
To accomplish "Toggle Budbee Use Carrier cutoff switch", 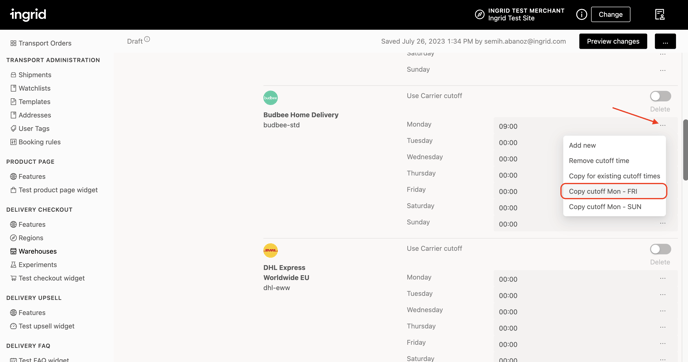I will click(x=660, y=96).
